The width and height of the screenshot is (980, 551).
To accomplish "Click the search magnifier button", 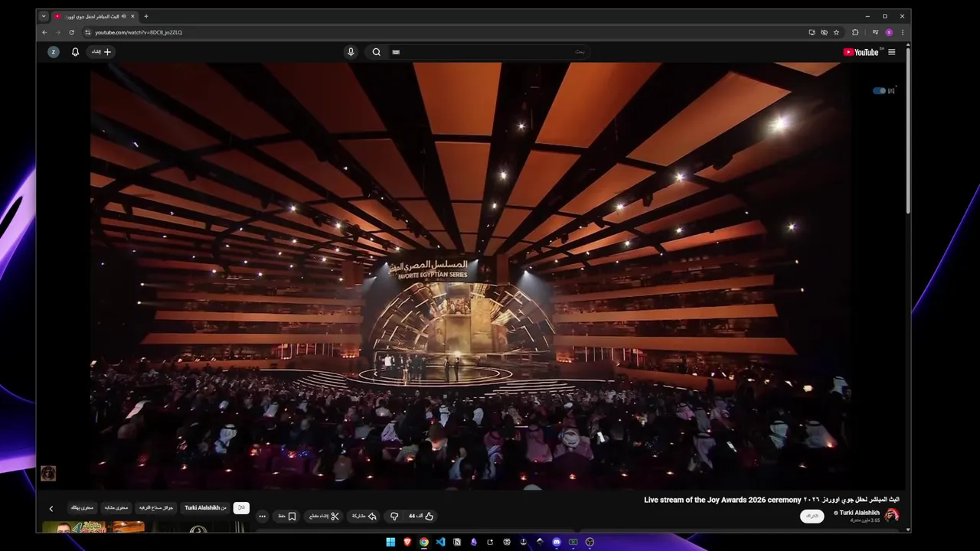I will click(376, 52).
